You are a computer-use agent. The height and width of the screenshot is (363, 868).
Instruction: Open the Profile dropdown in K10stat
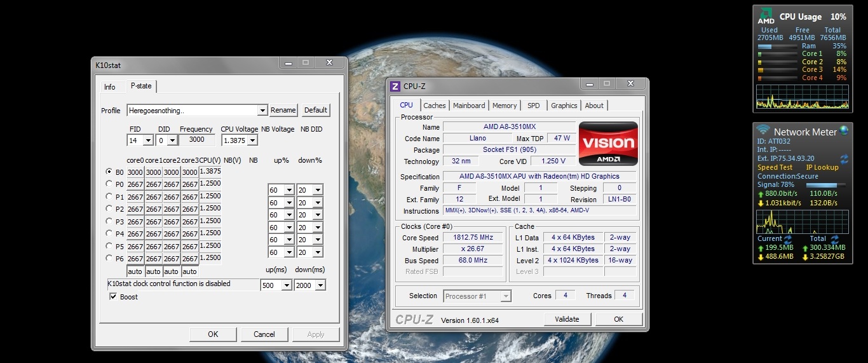click(262, 111)
